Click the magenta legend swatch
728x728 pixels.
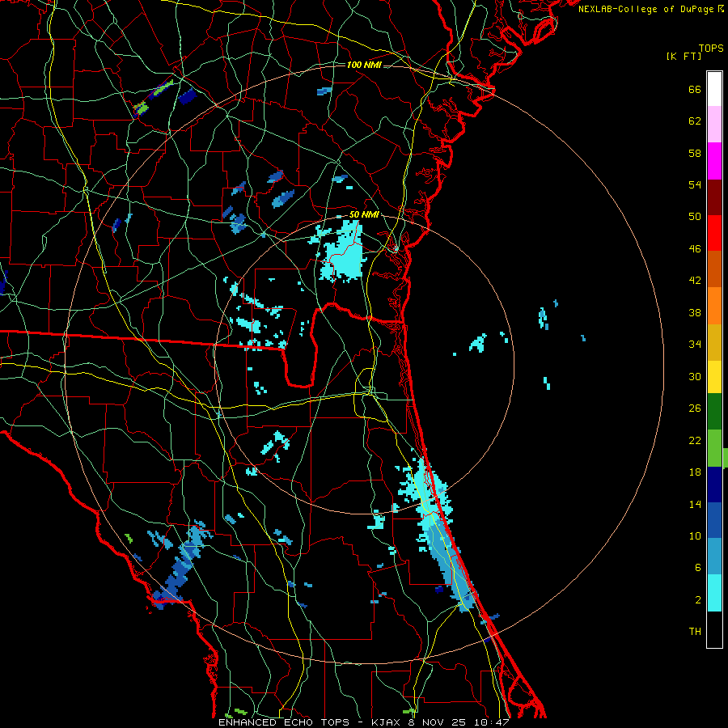click(714, 161)
